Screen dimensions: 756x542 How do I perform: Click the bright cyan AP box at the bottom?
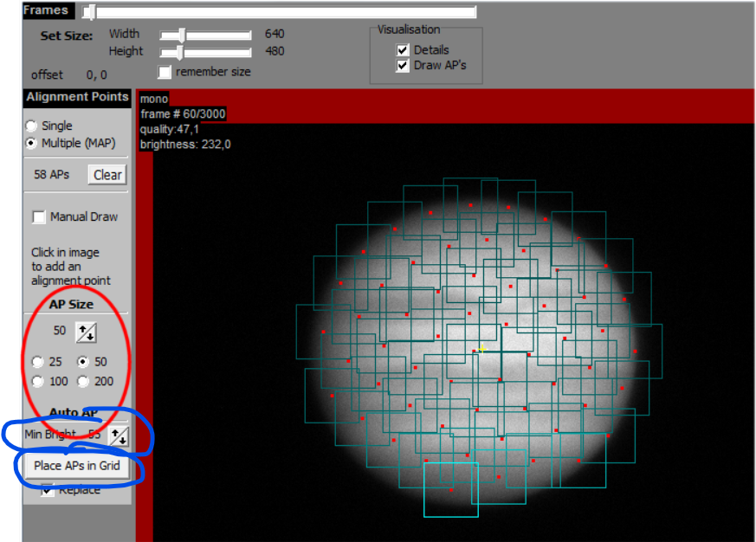(x=451, y=490)
